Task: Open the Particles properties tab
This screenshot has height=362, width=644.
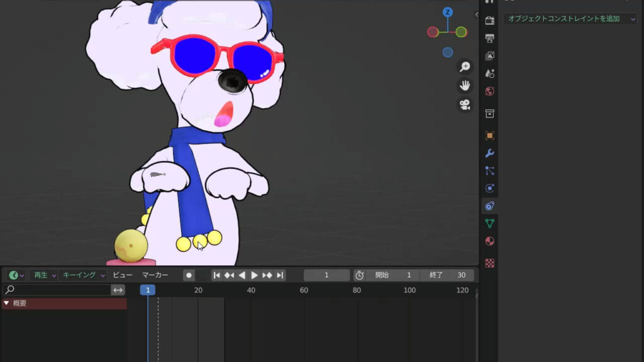Action: coord(489,171)
